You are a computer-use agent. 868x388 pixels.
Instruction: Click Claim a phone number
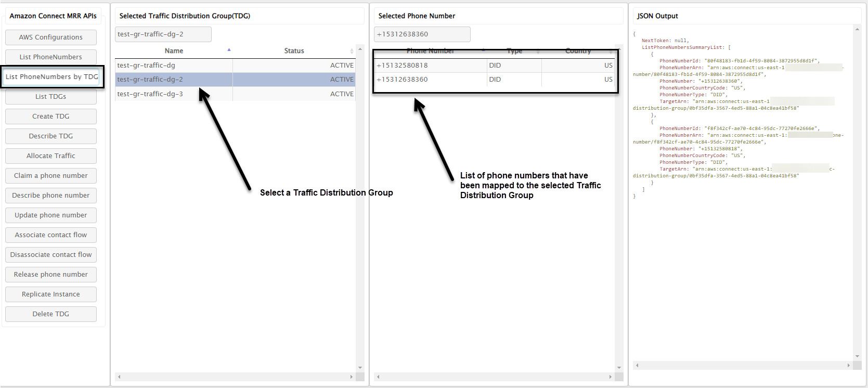(x=51, y=176)
